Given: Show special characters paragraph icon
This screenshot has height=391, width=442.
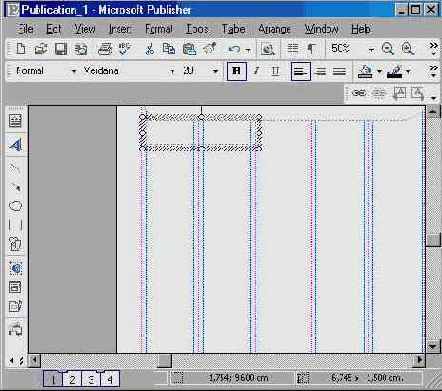Looking at the screenshot, I should (x=311, y=49).
